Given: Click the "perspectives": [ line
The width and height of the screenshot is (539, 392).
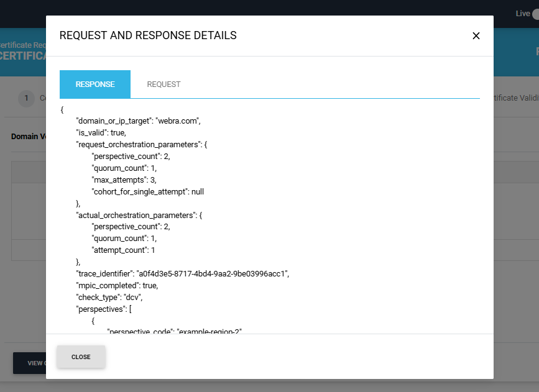Looking at the screenshot, I should (x=104, y=309).
